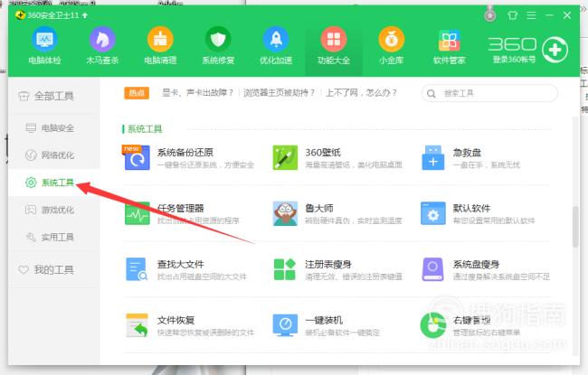588x375 pixels.
Task: Click the update arrow next to 360安全卫士11
Action: click(x=85, y=15)
